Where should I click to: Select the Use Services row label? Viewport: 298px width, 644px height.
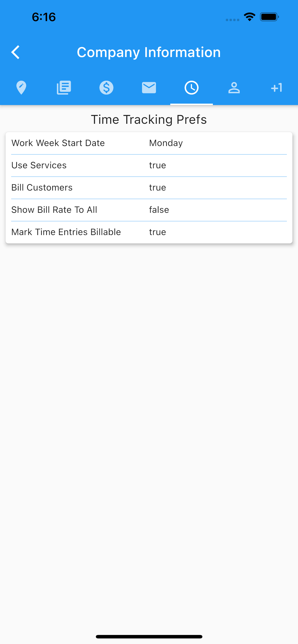pos(39,165)
